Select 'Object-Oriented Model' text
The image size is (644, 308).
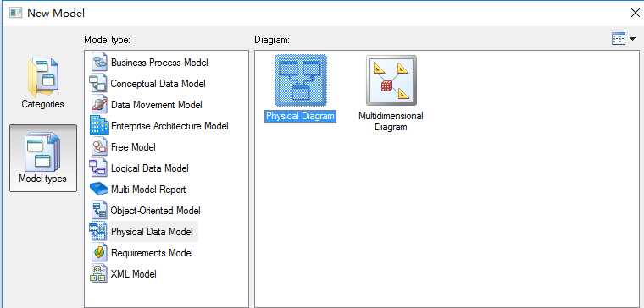(x=156, y=211)
